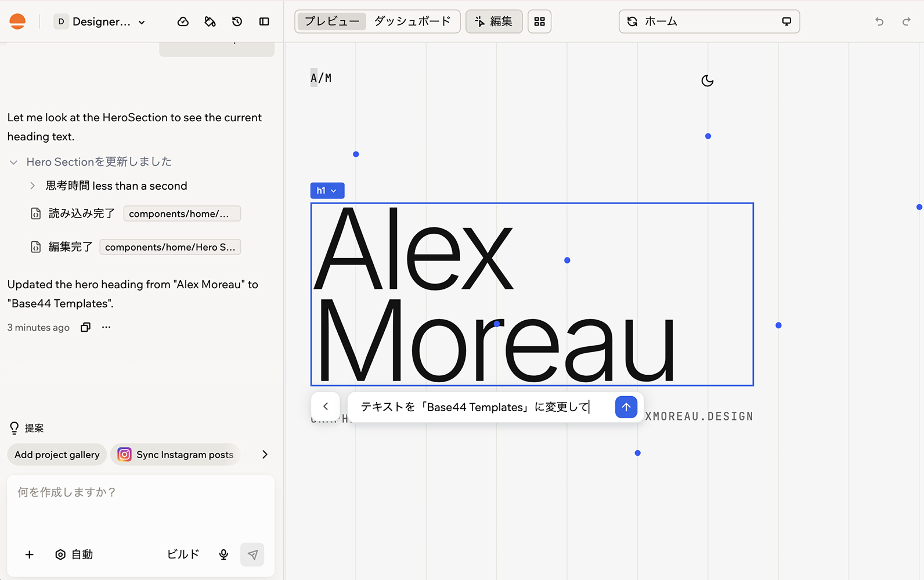Open the Designer project dropdown
This screenshot has width=924, height=580.
coord(100,21)
